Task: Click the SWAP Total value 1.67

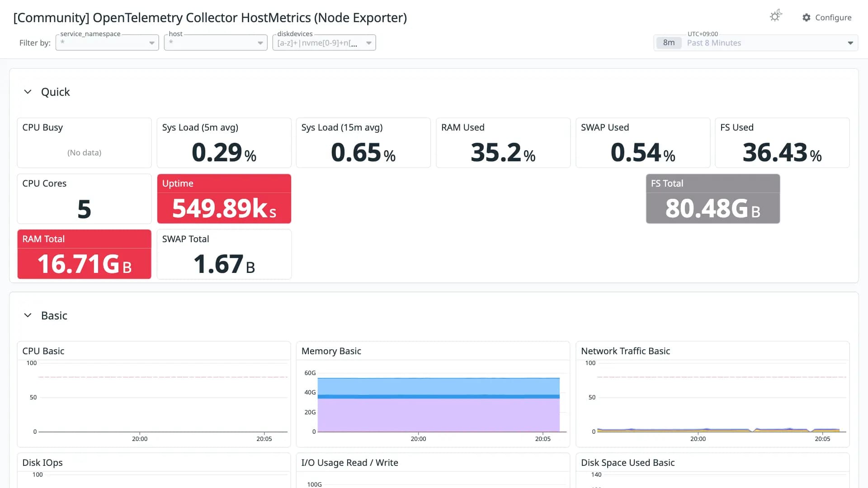Action: coord(218,264)
